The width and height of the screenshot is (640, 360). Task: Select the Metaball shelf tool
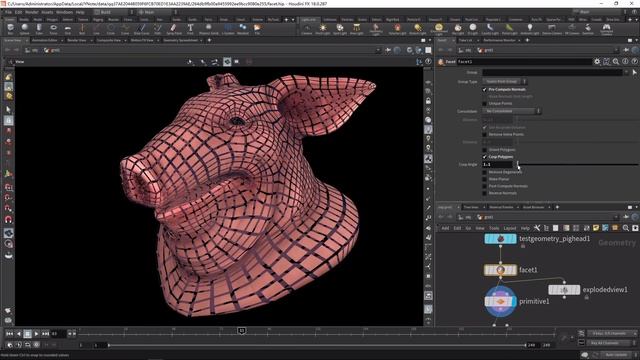[x=243, y=29]
